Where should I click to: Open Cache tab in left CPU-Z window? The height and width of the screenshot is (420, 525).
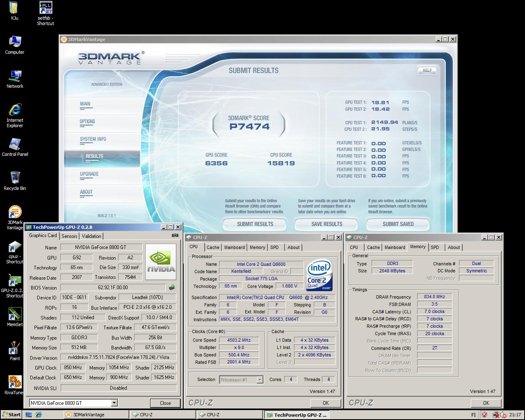coord(213,247)
